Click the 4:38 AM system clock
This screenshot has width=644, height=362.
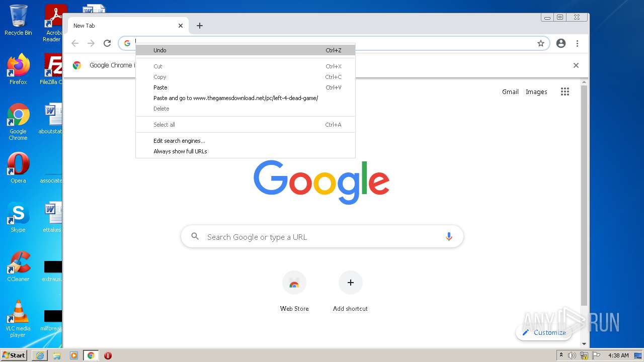pos(618,355)
